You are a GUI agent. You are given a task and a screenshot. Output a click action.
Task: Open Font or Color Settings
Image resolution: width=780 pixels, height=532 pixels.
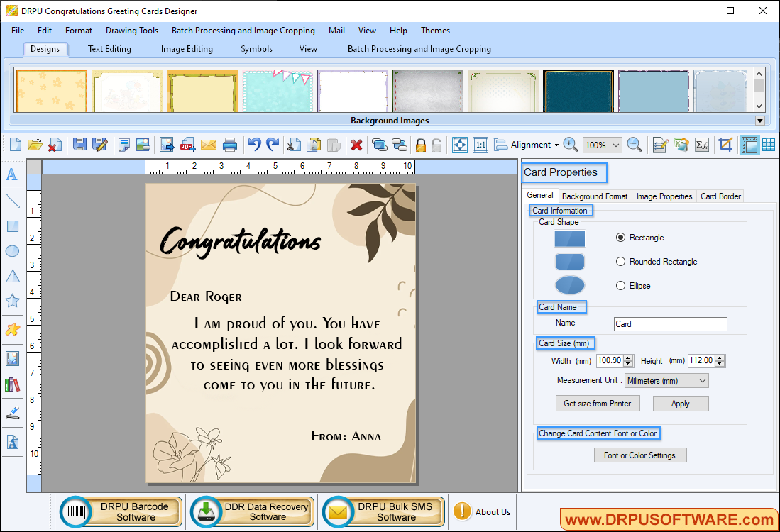[639, 455]
